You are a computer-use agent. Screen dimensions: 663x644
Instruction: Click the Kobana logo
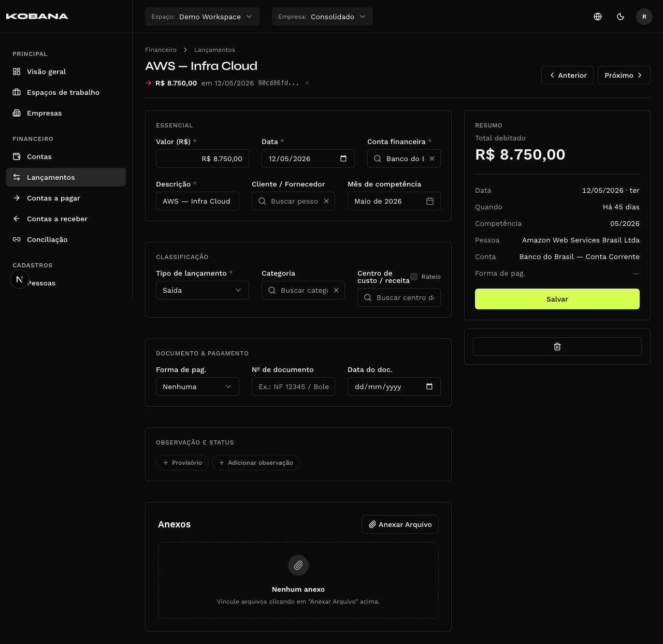(x=37, y=17)
